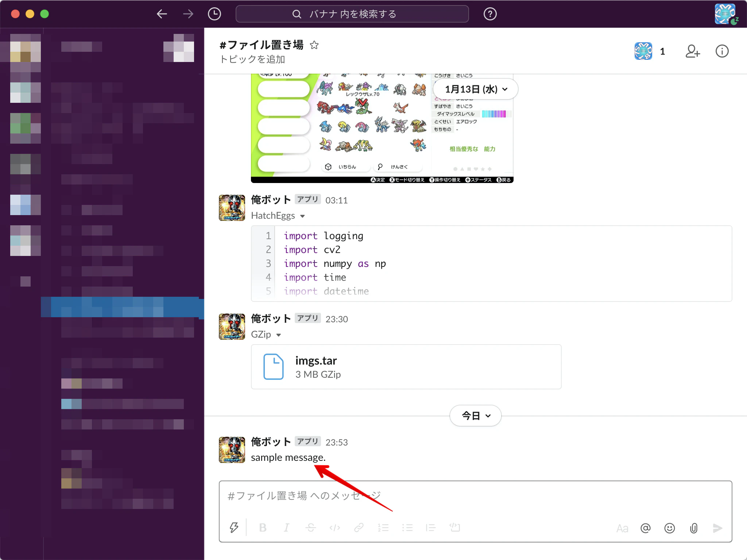Click the 俺ボット avatar on GZip message
Image resolution: width=747 pixels, height=560 pixels.
[x=232, y=327]
